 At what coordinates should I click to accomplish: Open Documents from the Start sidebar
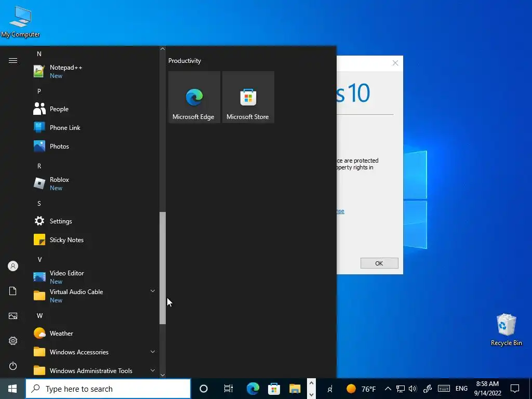pyautogui.click(x=13, y=291)
